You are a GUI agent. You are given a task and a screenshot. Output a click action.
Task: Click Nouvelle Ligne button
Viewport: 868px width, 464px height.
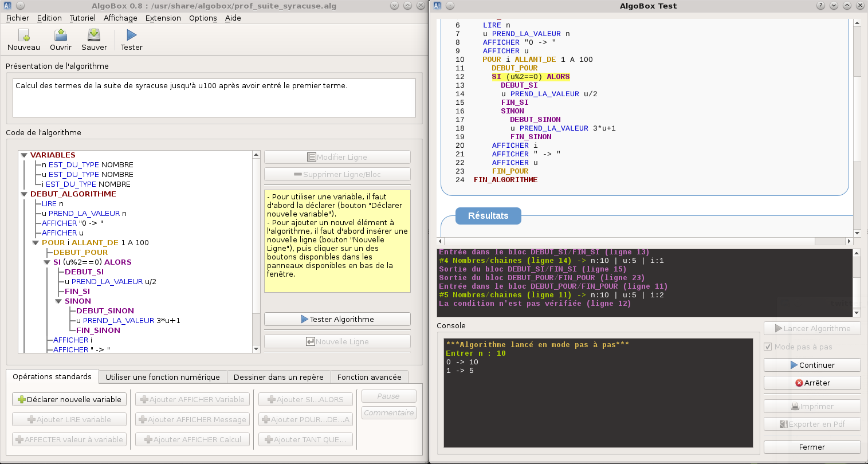pyautogui.click(x=337, y=341)
